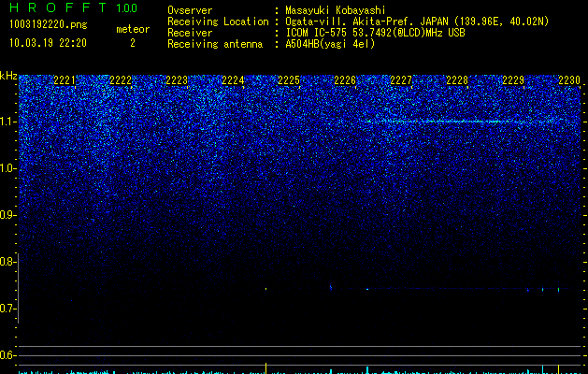This screenshot has width=588, height=374.
Task: Click the 0.6 frequency axis label
Action: pos(8,355)
